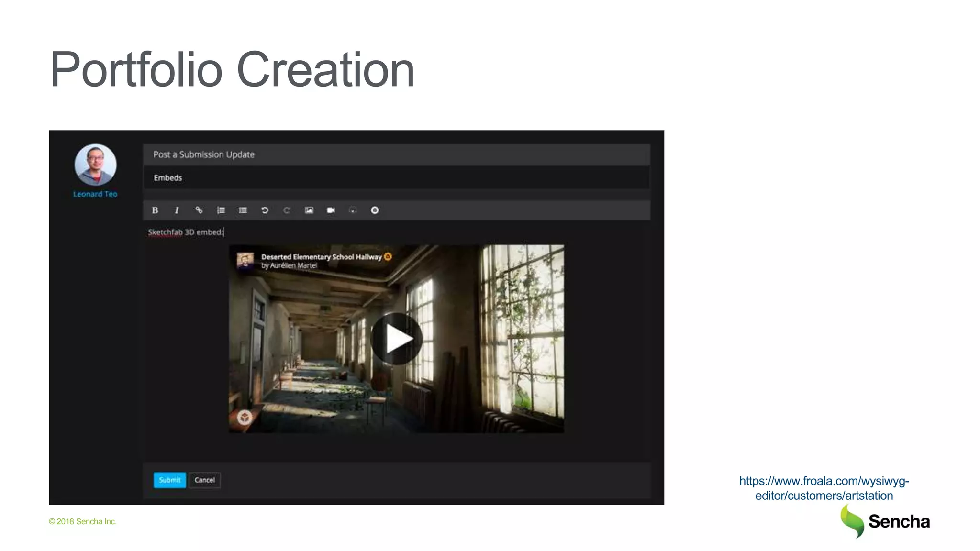Click the dimmed embed icon before upload
This screenshot has width=980, height=551.
pos(353,210)
